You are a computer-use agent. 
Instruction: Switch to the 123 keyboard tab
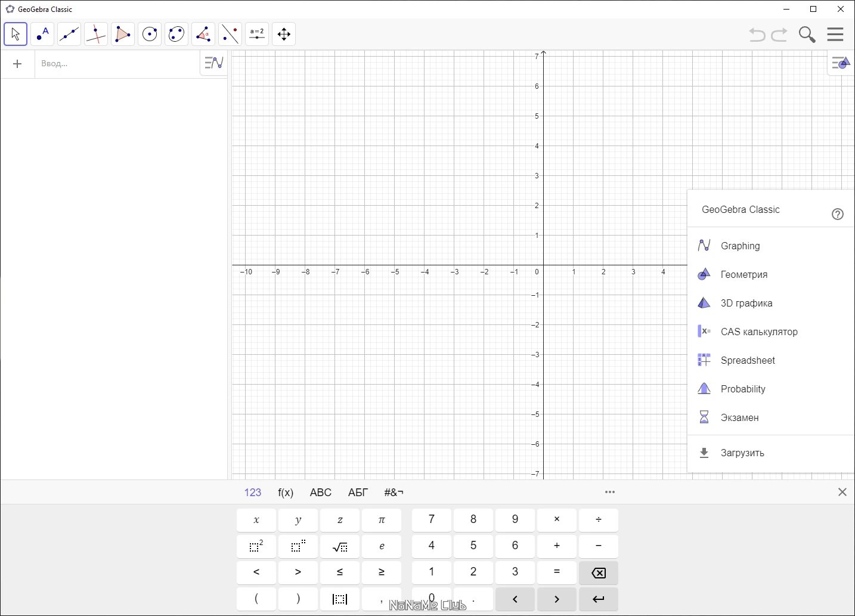(253, 493)
